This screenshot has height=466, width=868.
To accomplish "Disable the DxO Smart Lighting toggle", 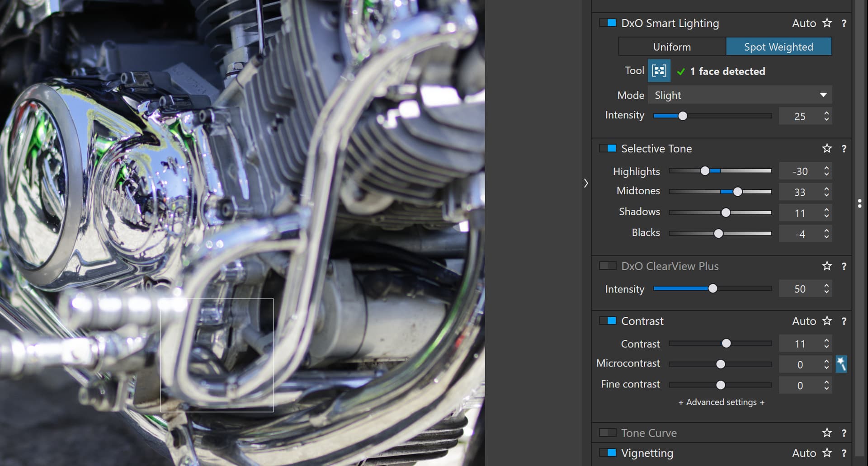I will 608,23.
